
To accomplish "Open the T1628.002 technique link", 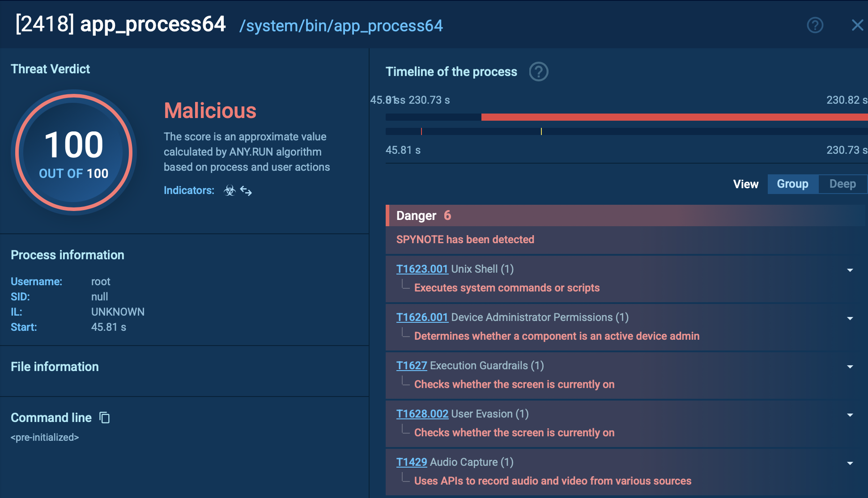I will point(422,414).
